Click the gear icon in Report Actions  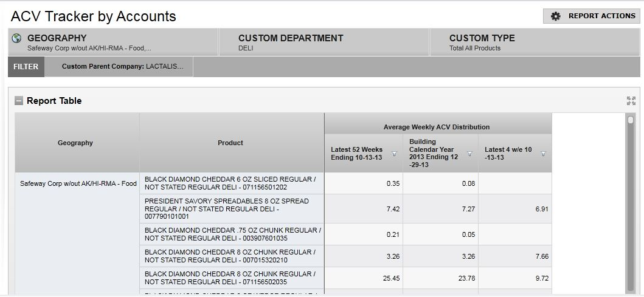coord(555,16)
